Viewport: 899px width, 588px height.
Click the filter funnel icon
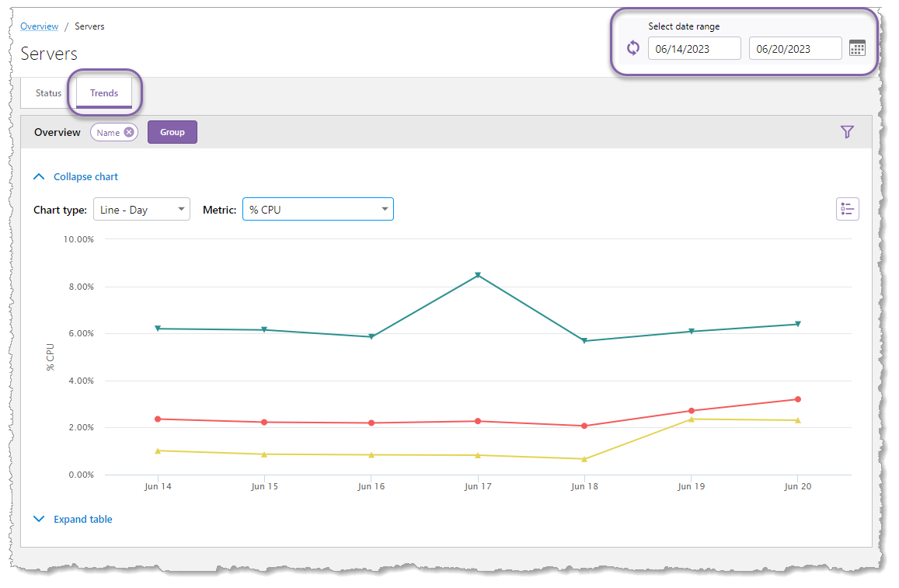coord(847,131)
